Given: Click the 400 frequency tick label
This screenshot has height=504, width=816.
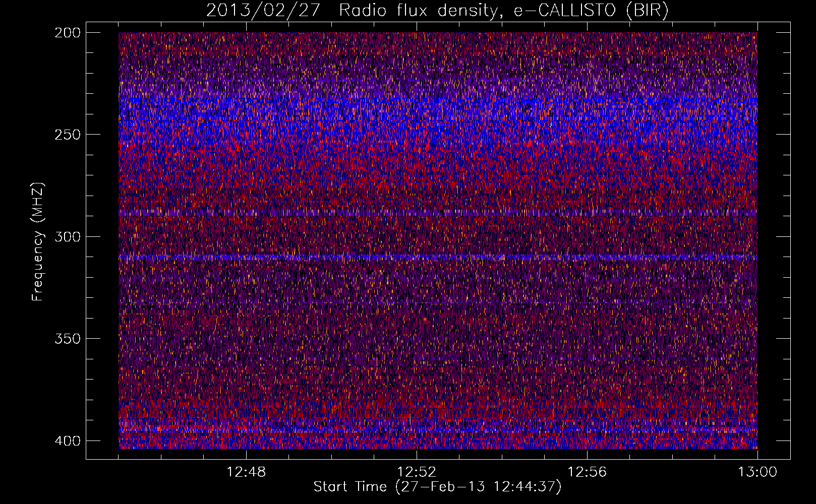Looking at the screenshot, I should pos(67,441).
